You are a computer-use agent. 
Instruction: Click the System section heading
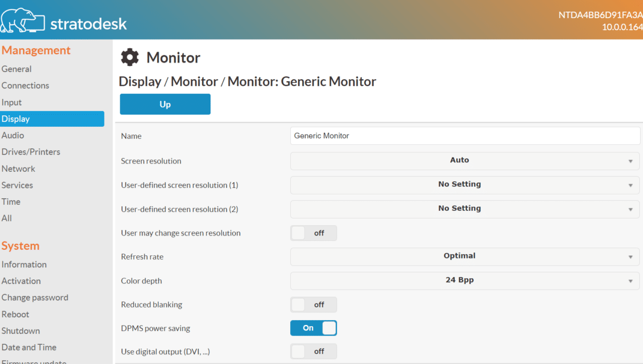point(20,245)
